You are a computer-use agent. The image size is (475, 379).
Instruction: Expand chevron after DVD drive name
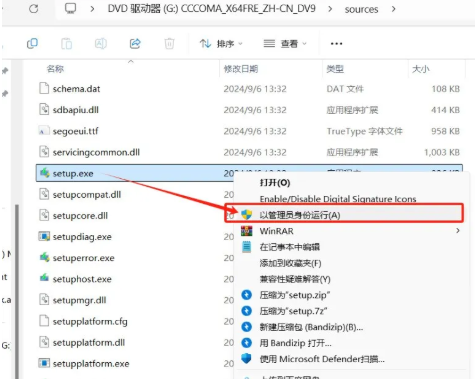(330, 9)
